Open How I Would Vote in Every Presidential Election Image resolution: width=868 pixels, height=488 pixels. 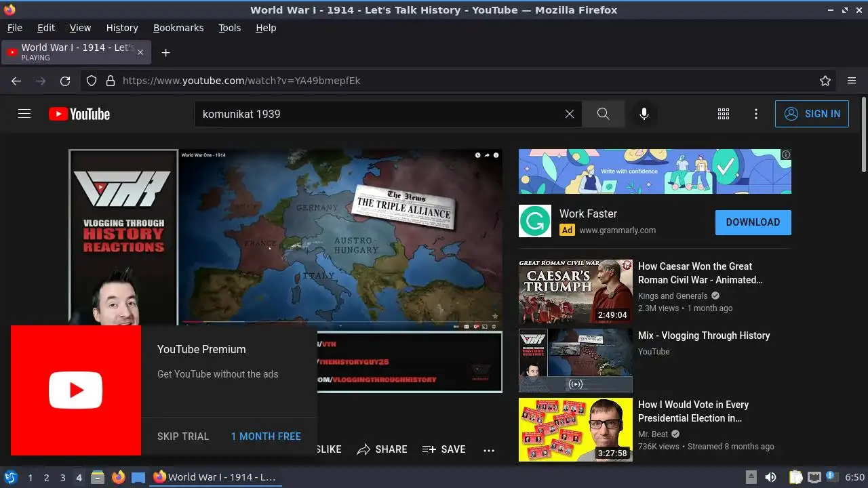pos(693,411)
